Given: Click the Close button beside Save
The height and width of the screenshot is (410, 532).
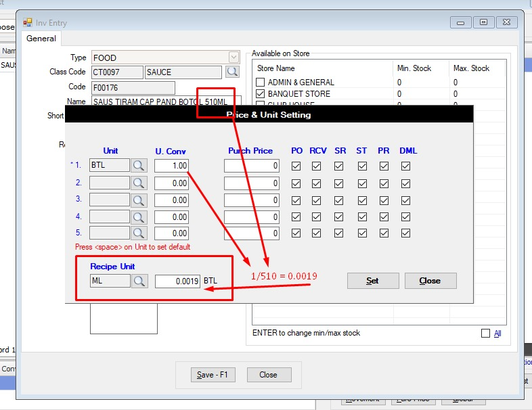Looking at the screenshot, I should tap(269, 375).
